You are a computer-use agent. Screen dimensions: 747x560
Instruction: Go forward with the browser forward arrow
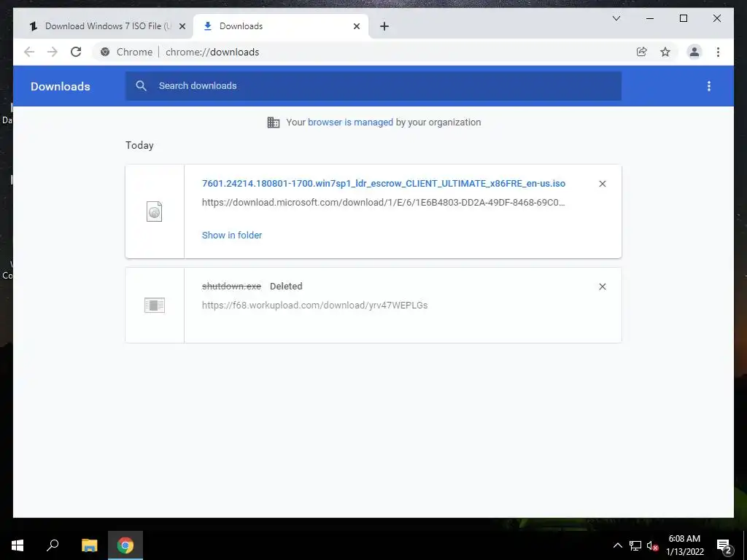pyautogui.click(x=53, y=52)
